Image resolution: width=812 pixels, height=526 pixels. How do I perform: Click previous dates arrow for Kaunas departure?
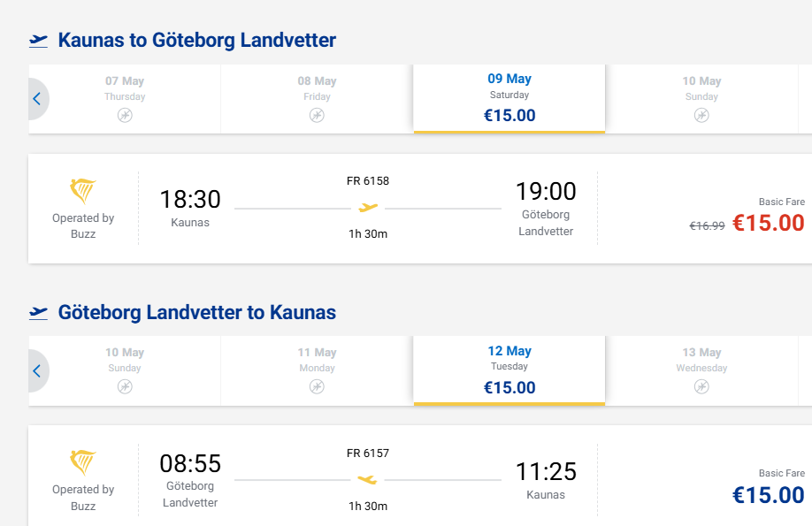tap(37, 99)
